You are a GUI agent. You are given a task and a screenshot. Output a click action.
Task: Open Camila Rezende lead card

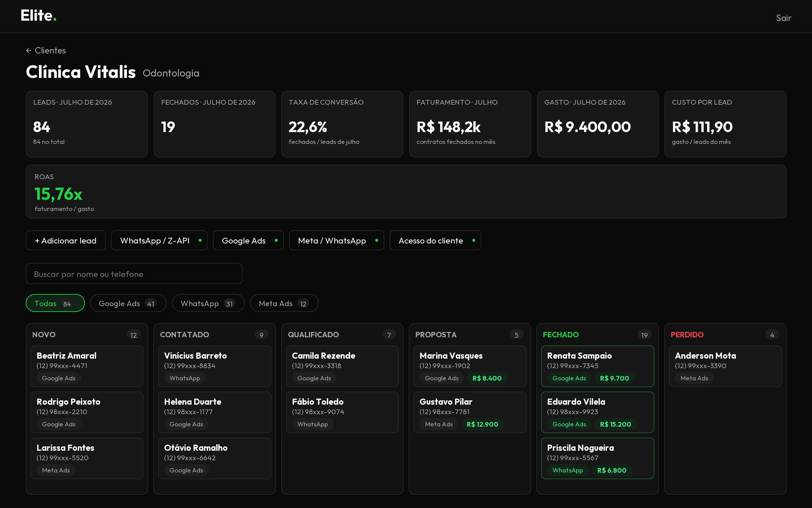click(342, 366)
